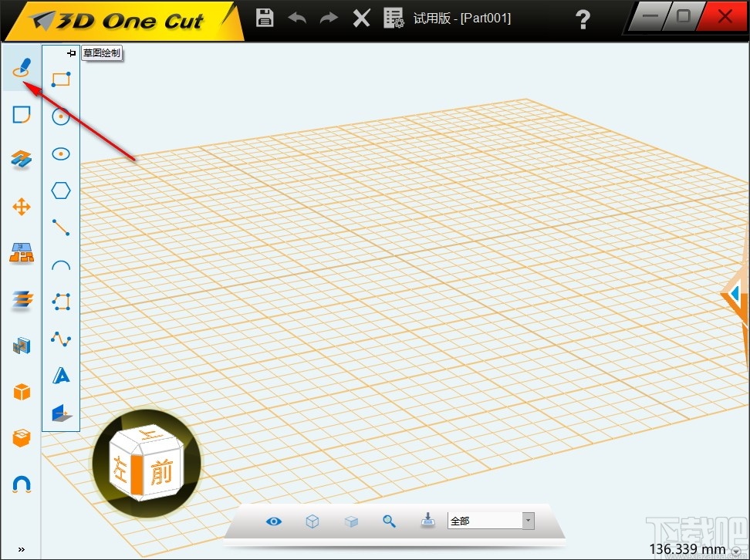Image resolution: width=750 pixels, height=560 pixels.
Task: Open help with the question mark button
Action: (x=583, y=19)
